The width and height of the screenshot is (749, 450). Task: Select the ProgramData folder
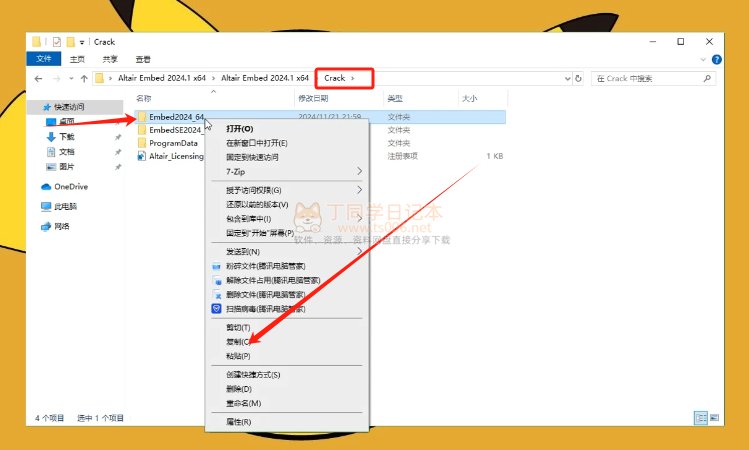pyautogui.click(x=173, y=143)
